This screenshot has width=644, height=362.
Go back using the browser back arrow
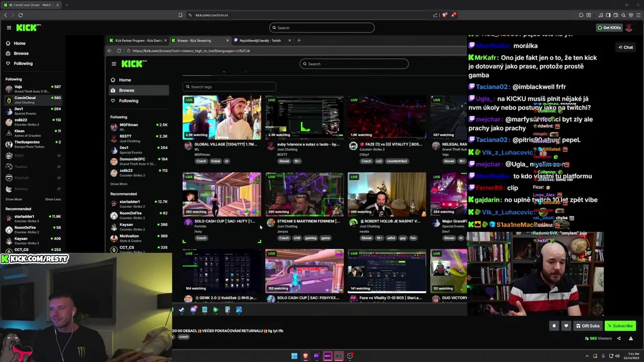pos(6,15)
